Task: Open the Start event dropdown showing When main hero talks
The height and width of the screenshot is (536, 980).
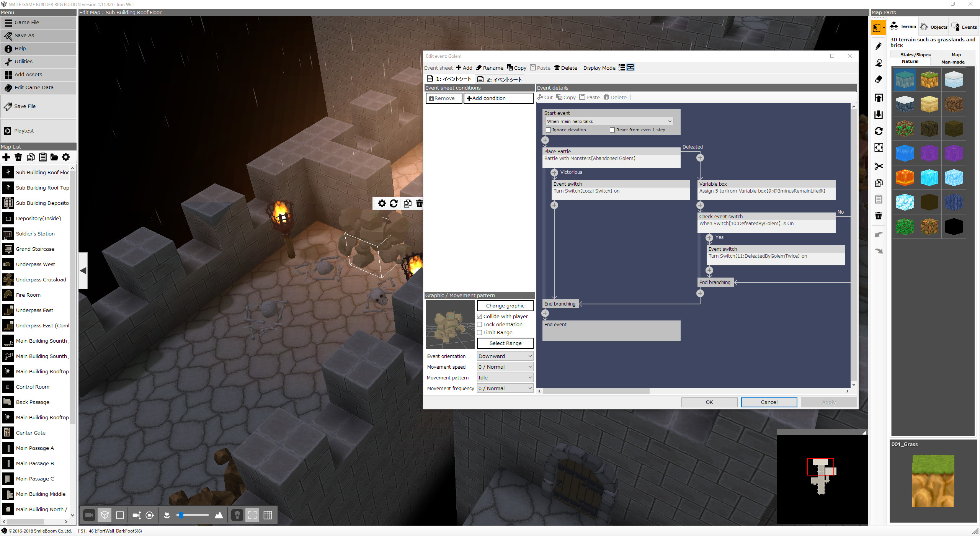Action: [608, 121]
